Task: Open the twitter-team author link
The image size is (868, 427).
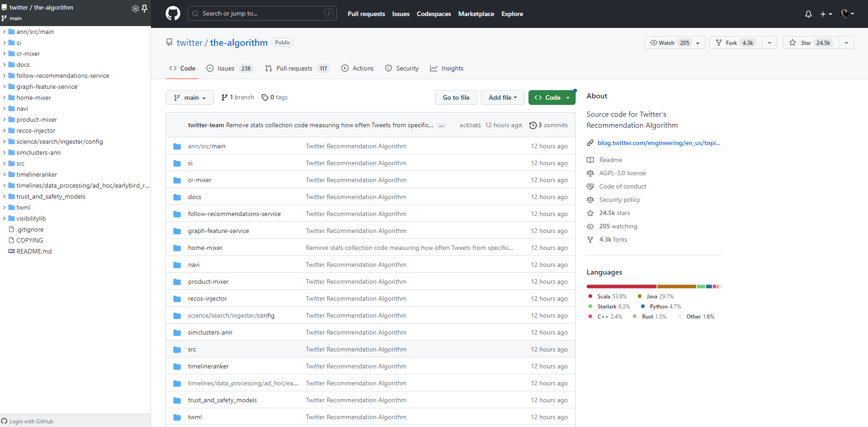Action: (206, 125)
